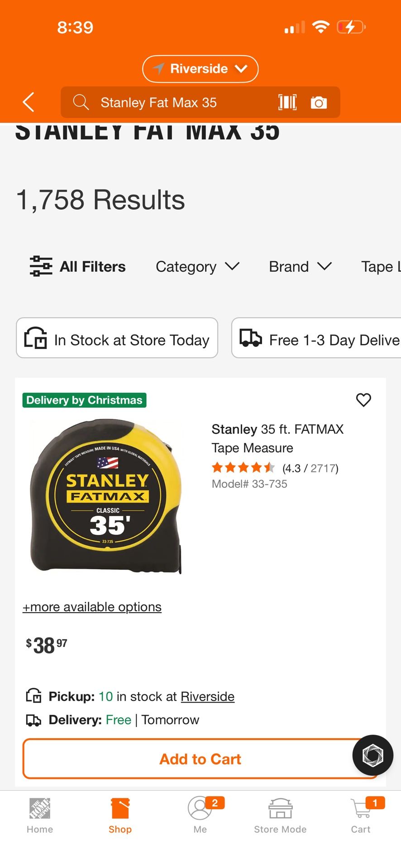Open more available options link
Viewport: 401px width, 868px height.
92,607
